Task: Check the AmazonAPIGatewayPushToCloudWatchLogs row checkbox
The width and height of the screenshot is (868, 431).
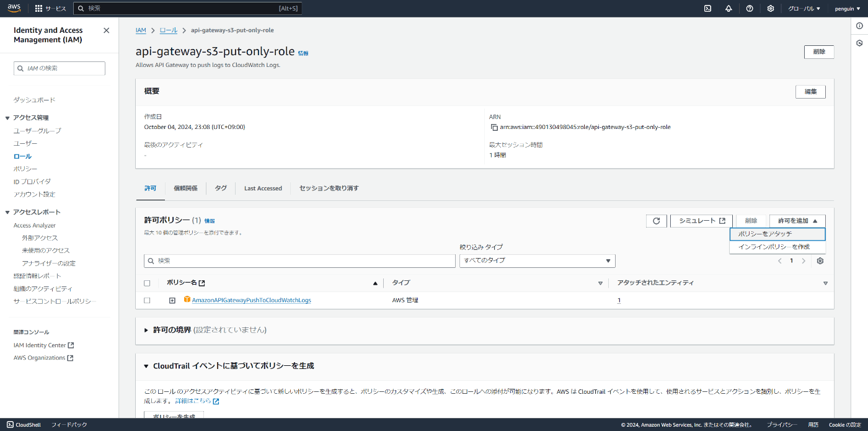Action: pos(147,300)
